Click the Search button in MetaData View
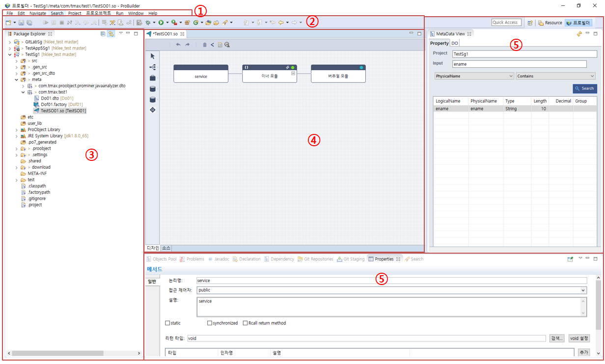This screenshot has height=364, width=605. coord(585,88)
